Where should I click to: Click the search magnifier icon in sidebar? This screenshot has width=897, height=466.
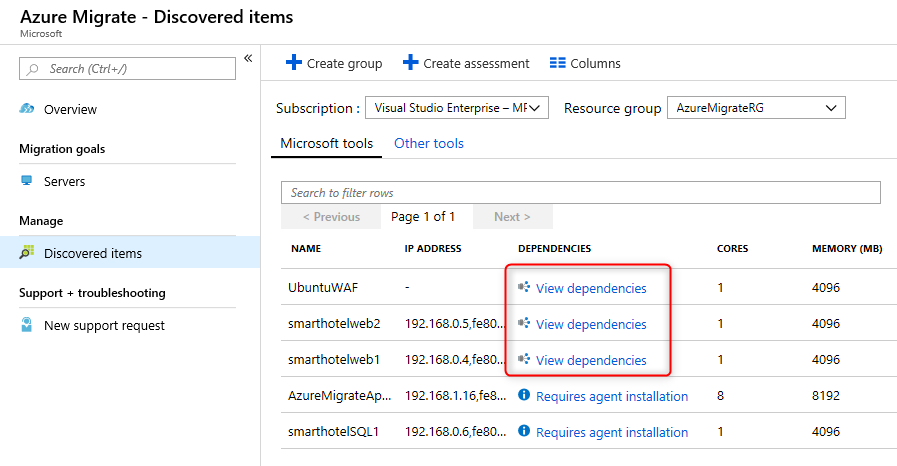(33, 69)
